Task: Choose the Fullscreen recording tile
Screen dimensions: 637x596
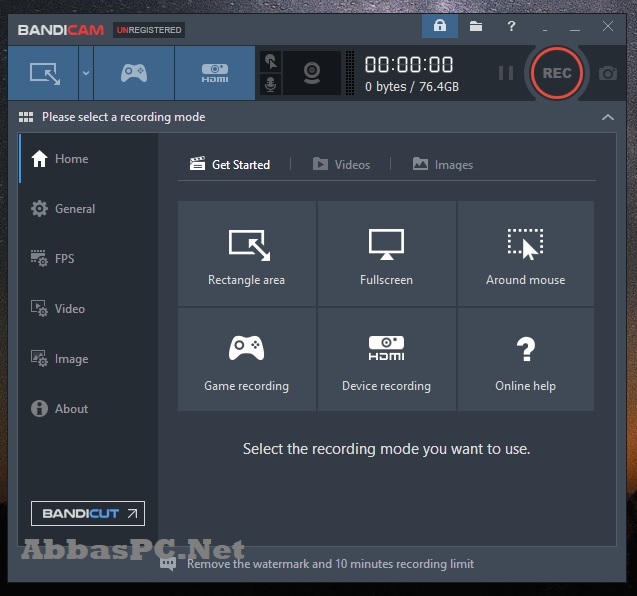Action: pyautogui.click(x=386, y=254)
